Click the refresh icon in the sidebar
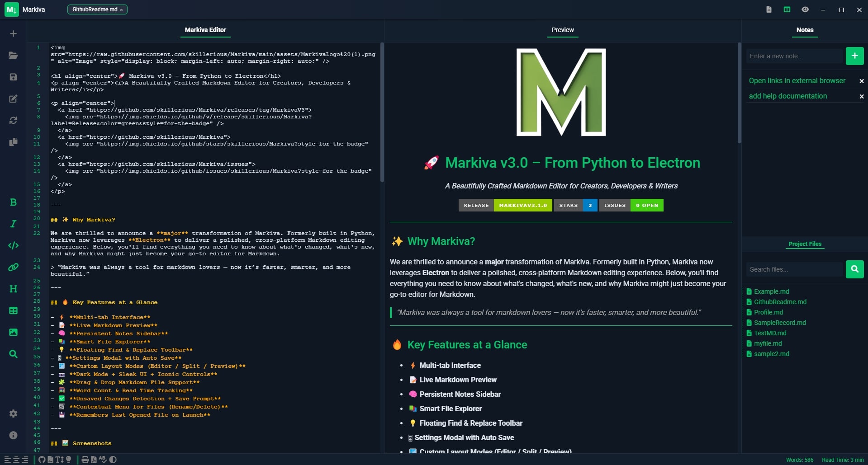868x465 pixels. pos(13,120)
